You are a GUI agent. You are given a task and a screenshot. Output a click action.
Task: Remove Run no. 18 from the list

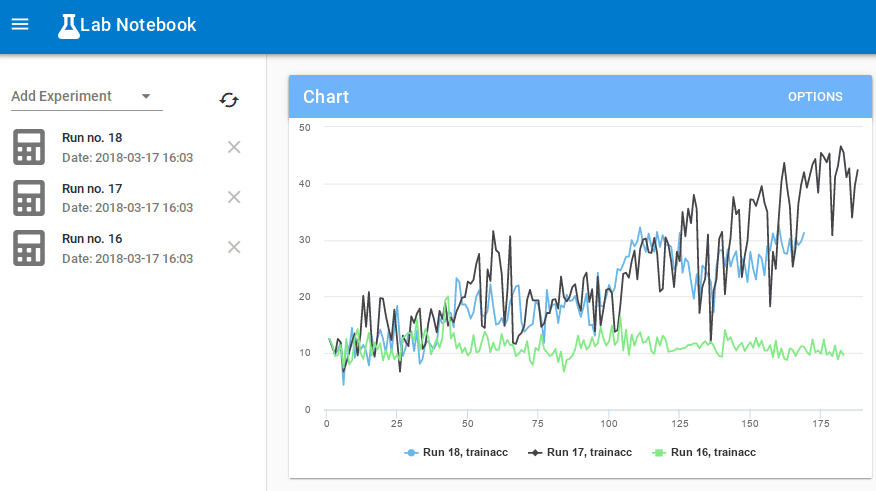[234, 147]
